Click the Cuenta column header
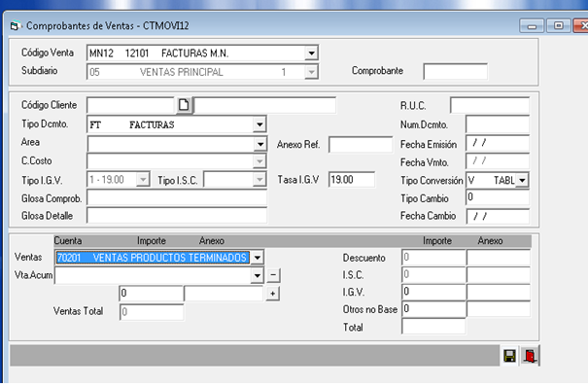This screenshot has height=387, width=588. tap(68, 241)
